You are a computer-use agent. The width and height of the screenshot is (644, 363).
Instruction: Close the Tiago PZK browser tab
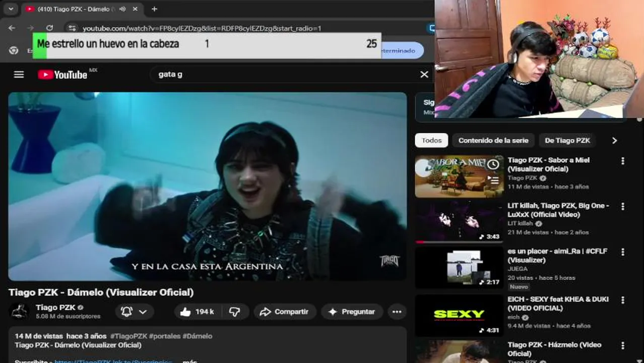click(x=135, y=9)
